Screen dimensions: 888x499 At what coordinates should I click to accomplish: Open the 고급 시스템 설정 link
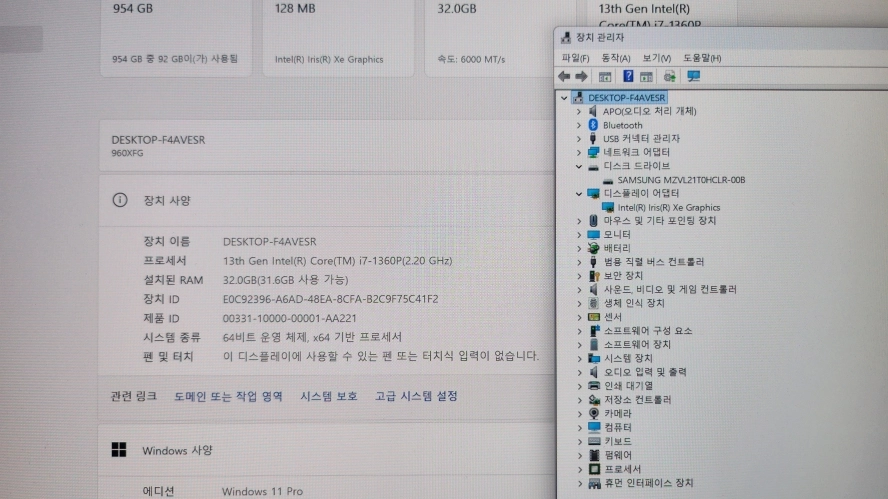pos(416,396)
